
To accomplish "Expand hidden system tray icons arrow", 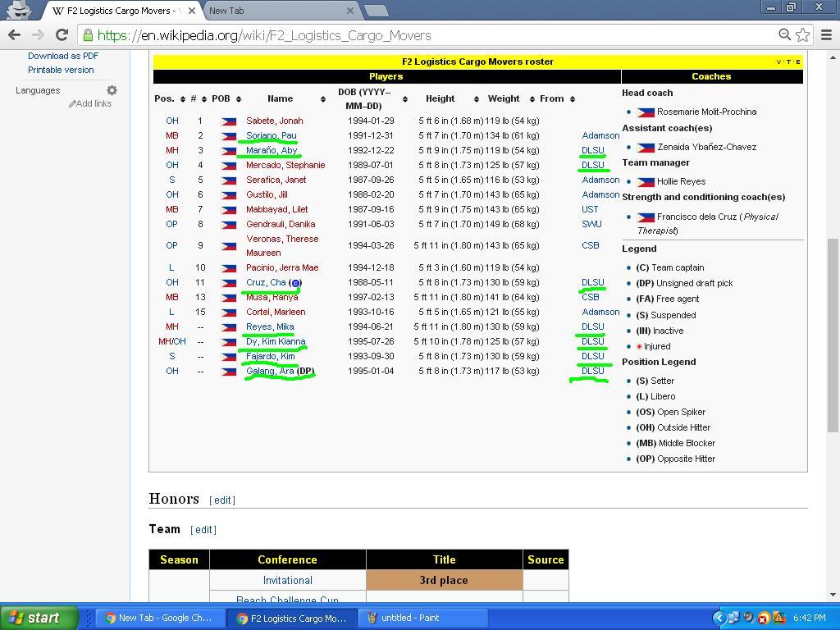I will (x=719, y=618).
